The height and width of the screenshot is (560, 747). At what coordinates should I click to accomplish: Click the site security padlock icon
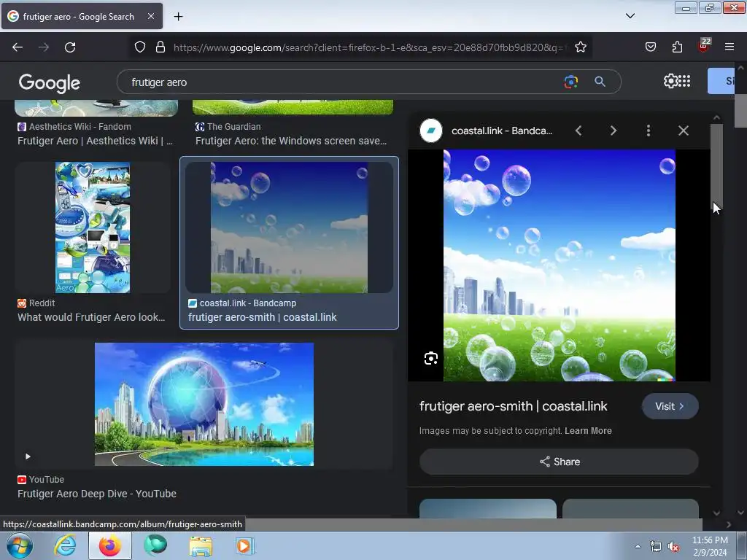(160, 47)
